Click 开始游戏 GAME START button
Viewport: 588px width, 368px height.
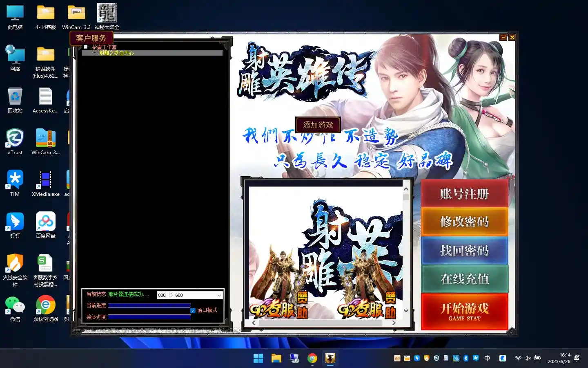465,311
